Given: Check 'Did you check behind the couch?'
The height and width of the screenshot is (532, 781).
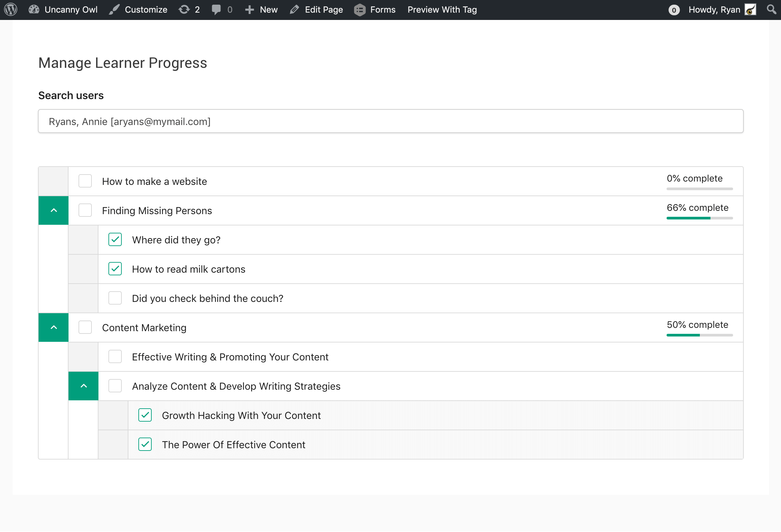Looking at the screenshot, I should (115, 298).
